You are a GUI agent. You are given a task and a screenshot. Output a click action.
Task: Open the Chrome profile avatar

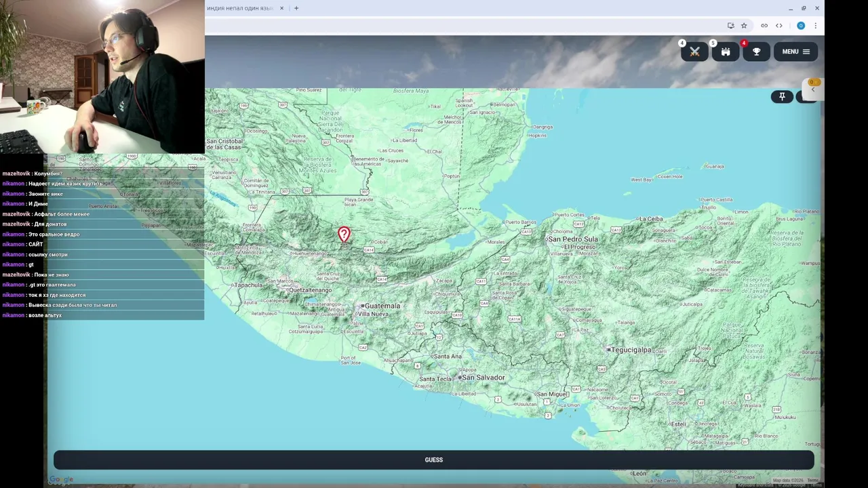coord(801,26)
